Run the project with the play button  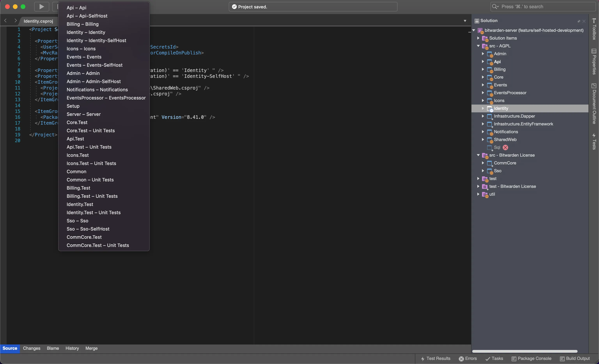42,7
